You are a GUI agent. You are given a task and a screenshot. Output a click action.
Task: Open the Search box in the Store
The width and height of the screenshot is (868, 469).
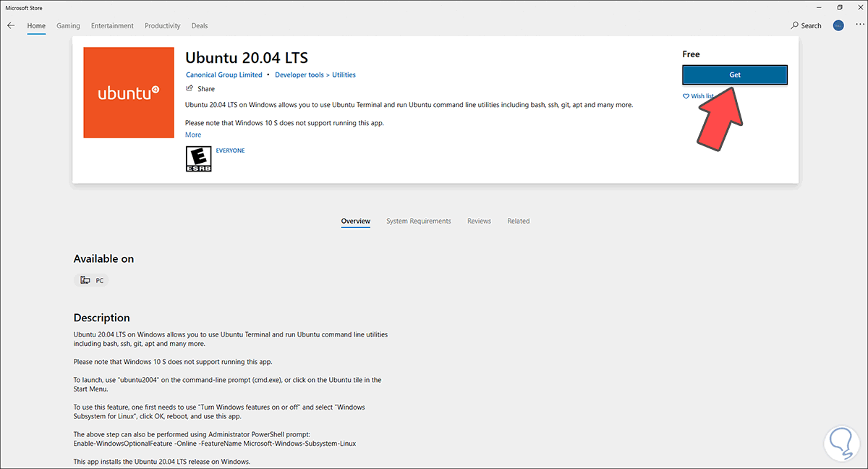point(807,25)
